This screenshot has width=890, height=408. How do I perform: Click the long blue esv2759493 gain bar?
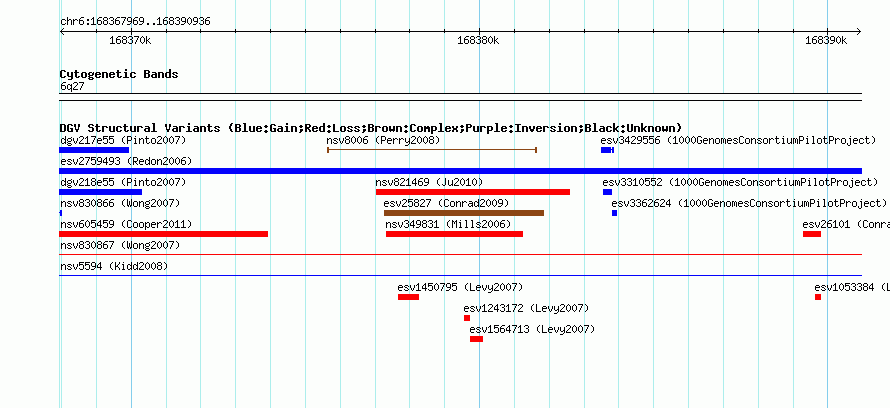click(x=460, y=171)
